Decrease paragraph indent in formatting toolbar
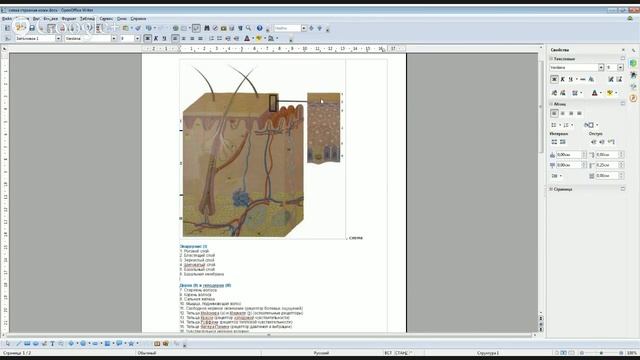The image size is (640, 360). point(228,38)
